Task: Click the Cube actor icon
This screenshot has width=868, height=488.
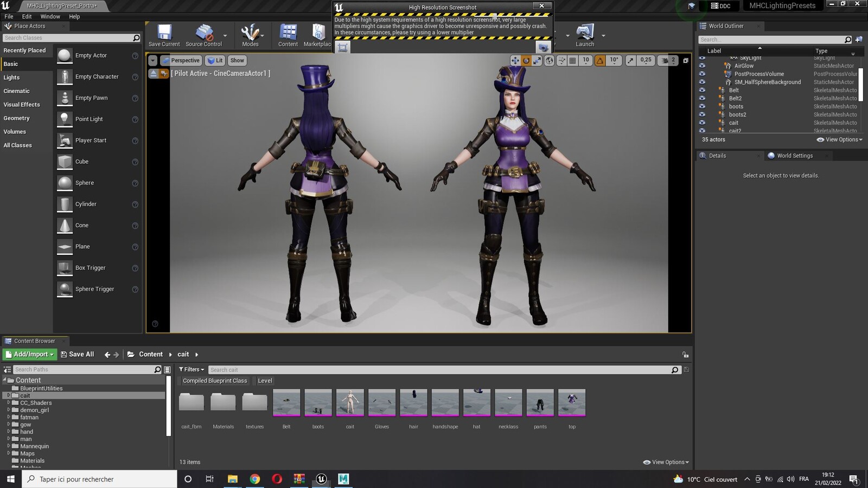Action: [x=65, y=162]
